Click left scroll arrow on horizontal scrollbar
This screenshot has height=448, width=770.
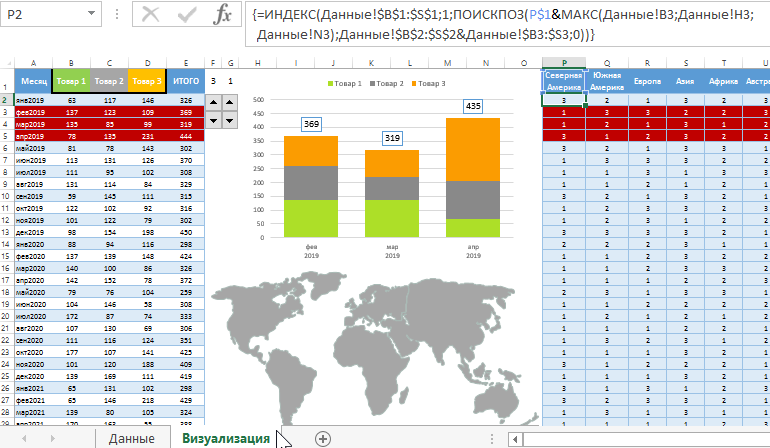[515, 438]
